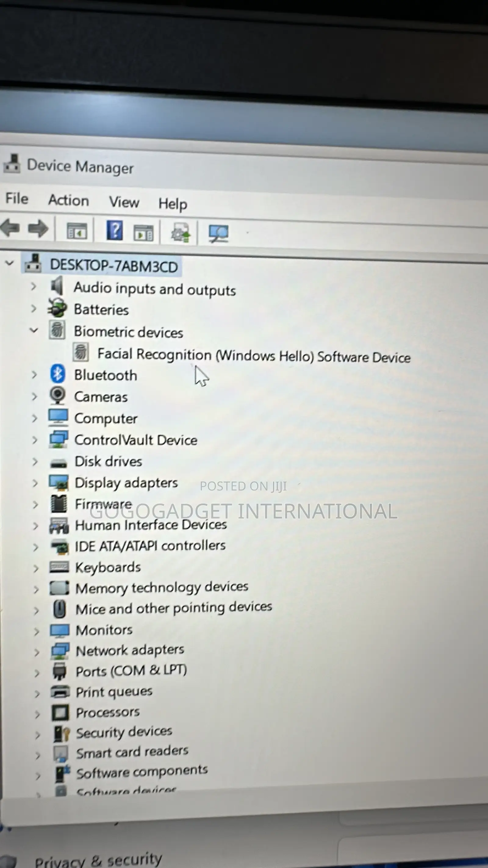Select the Print queues label

pyautogui.click(x=114, y=692)
